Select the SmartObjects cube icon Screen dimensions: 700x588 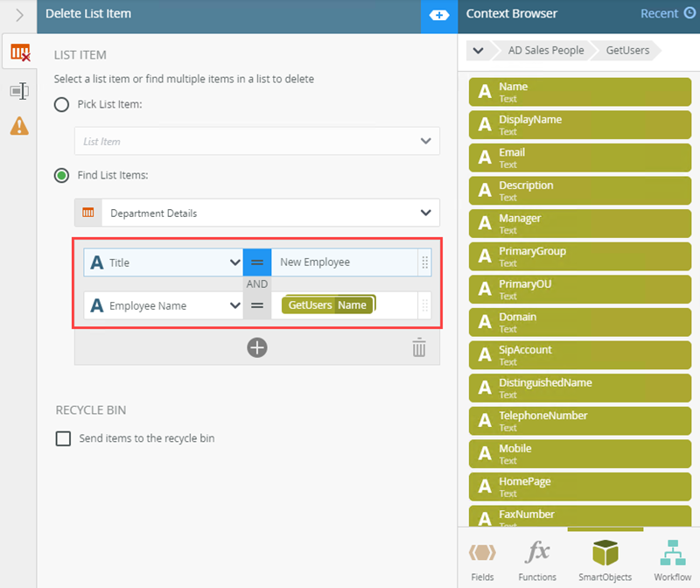click(x=605, y=553)
